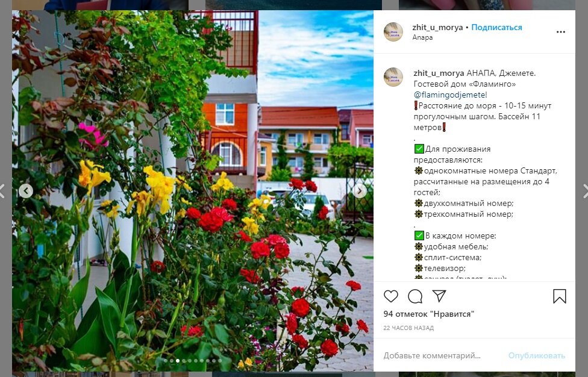588x377 pixels.
Task: Save post with the bookmark icon
Action: coord(560,296)
